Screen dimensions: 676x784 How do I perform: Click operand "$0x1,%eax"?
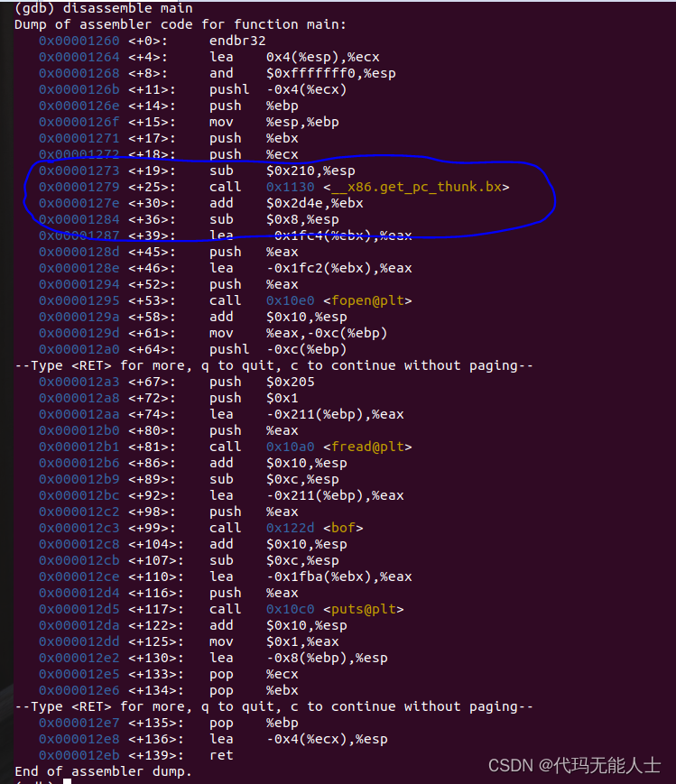click(302, 641)
